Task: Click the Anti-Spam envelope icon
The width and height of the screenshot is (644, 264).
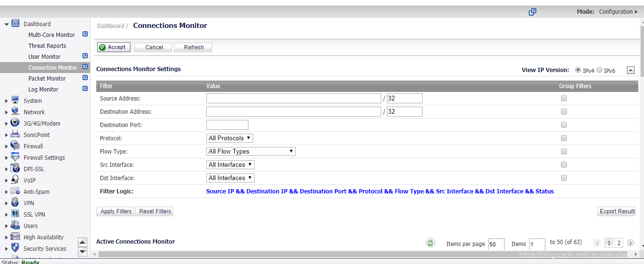Action: tap(15, 191)
